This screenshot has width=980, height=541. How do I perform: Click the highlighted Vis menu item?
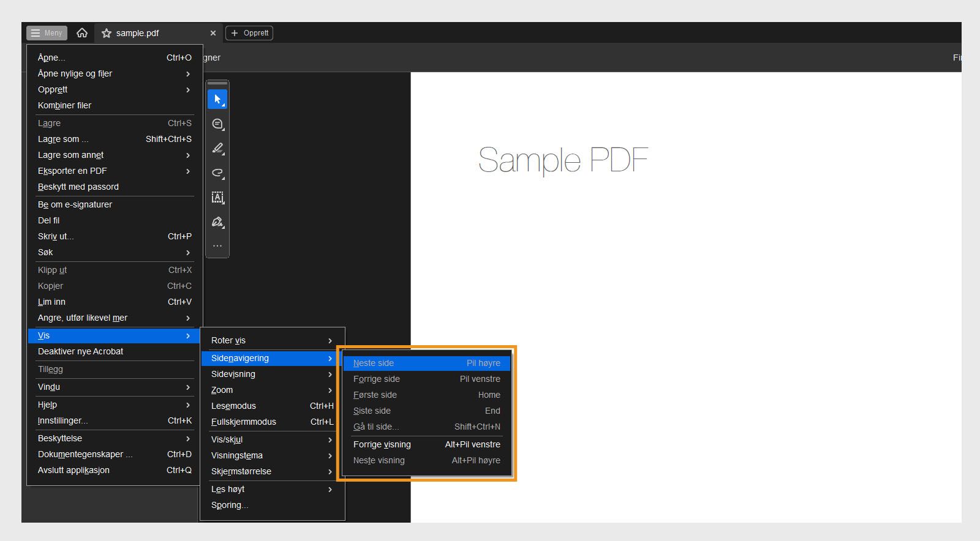pyautogui.click(x=115, y=335)
